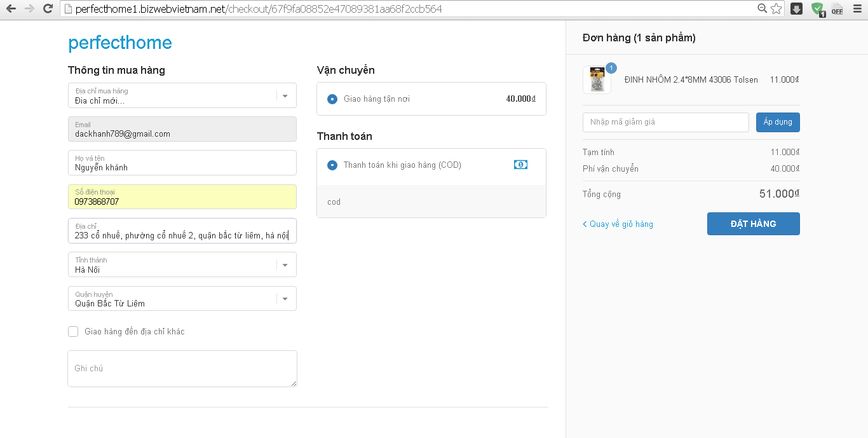Screen dimensions: 868x438
Task: Tick Giao hàng đến địa chỉ khác checkbox
Action: point(73,331)
